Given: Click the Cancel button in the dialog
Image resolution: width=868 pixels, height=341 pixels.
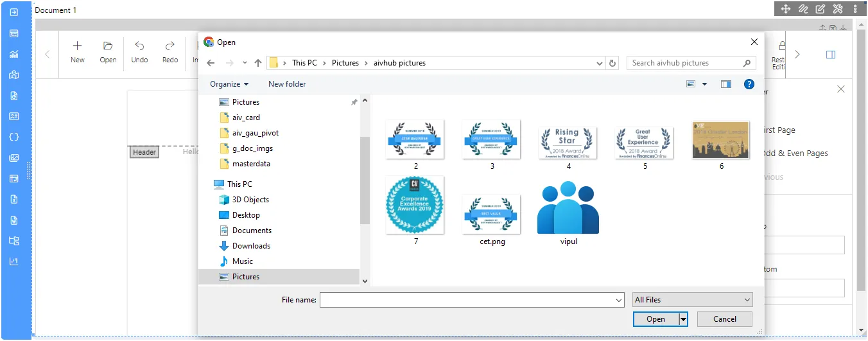Looking at the screenshot, I should click(725, 319).
